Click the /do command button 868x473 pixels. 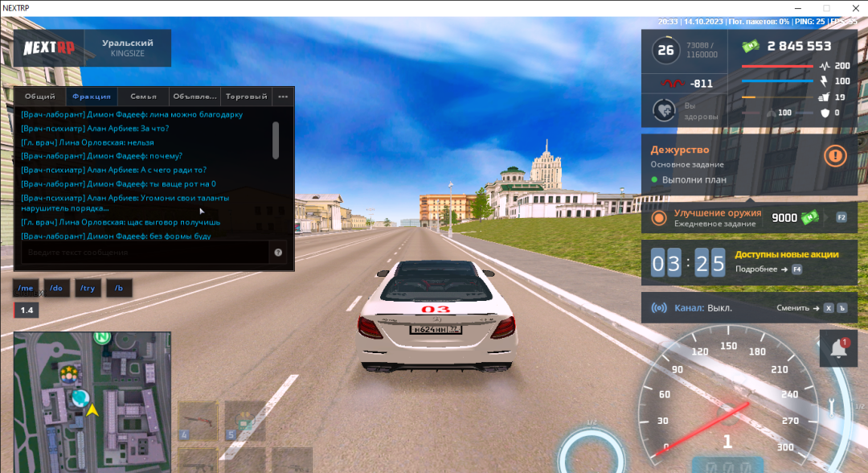click(x=56, y=288)
